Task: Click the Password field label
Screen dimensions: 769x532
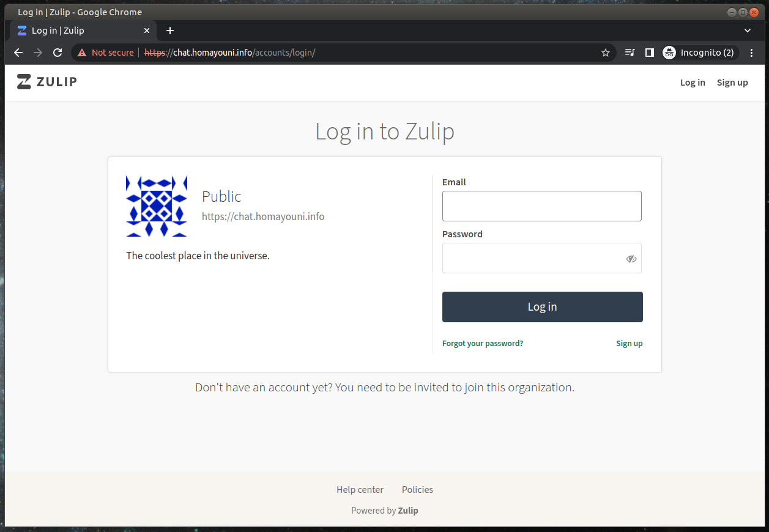Action: coord(463,234)
